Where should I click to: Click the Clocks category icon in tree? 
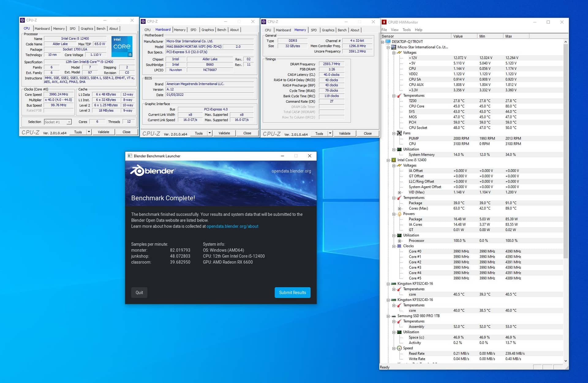point(399,246)
